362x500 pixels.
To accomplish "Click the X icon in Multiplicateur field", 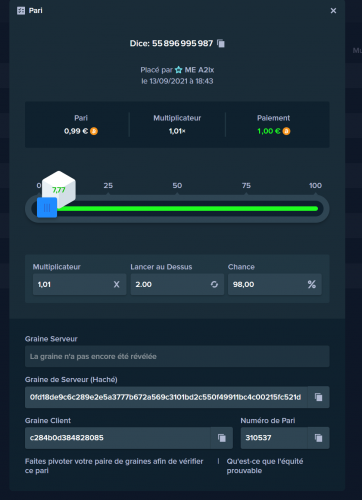I will point(116,284).
